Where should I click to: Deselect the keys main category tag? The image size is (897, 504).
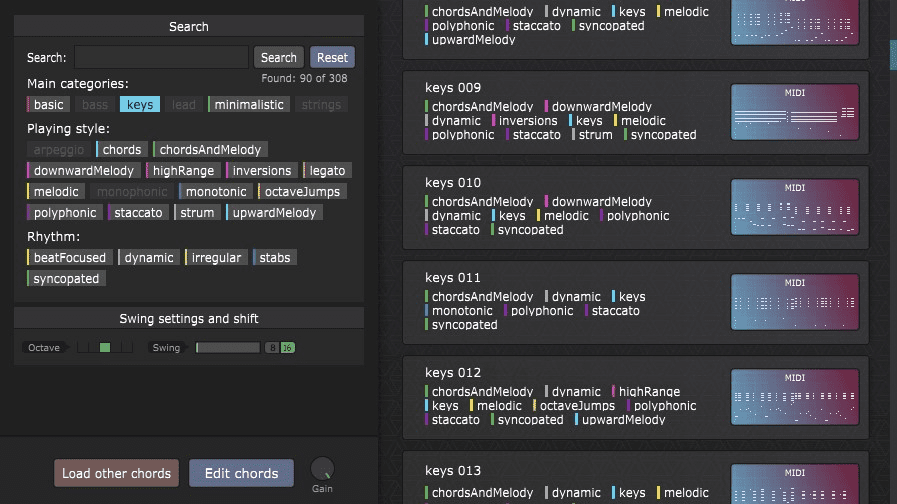pos(140,105)
